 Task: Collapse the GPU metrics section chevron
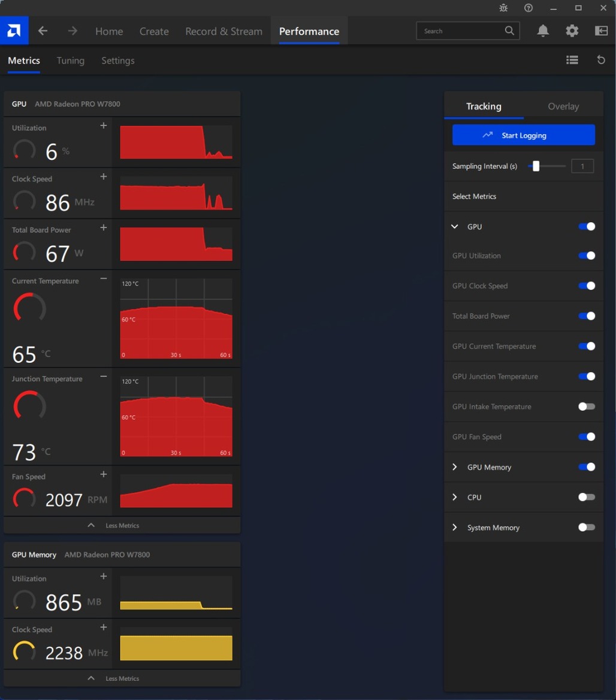click(x=455, y=226)
